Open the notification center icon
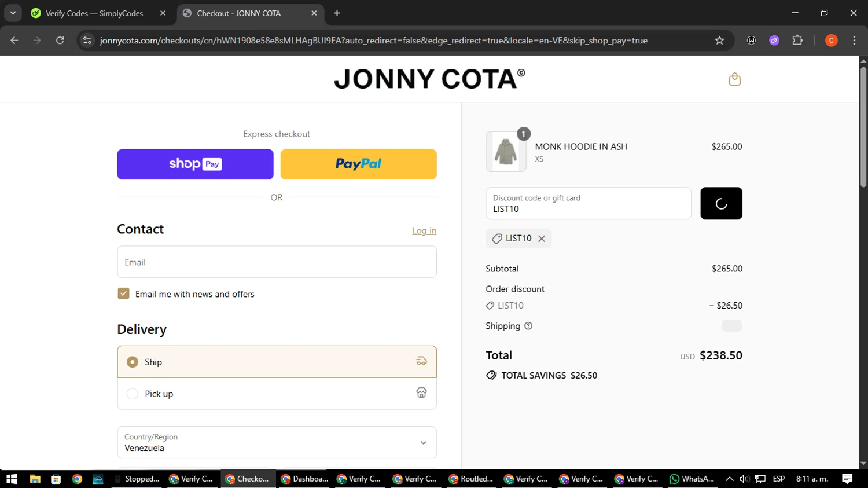 [x=847, y=479]
